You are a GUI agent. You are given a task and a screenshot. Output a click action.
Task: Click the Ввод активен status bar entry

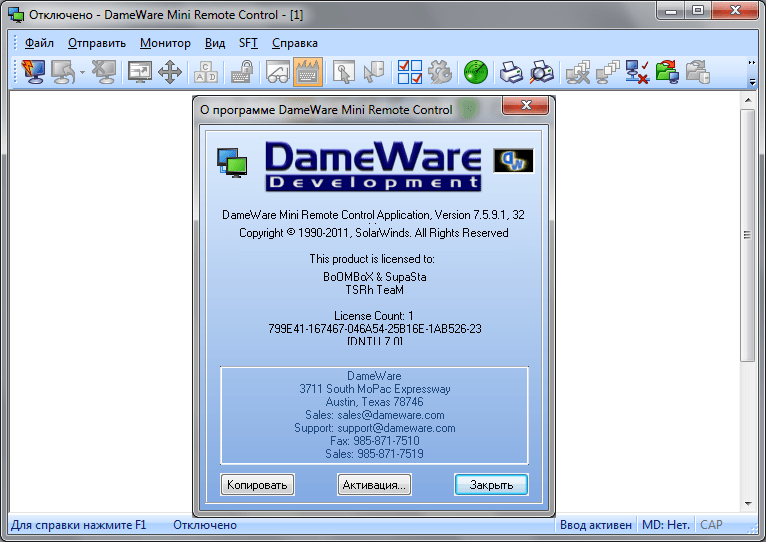[x=596, y=525]
